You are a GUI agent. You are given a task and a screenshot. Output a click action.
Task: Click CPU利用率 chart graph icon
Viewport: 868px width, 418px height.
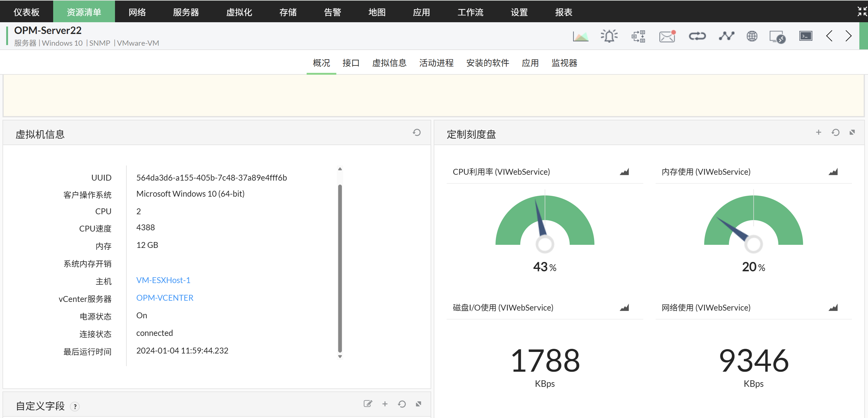pos(624,172)
